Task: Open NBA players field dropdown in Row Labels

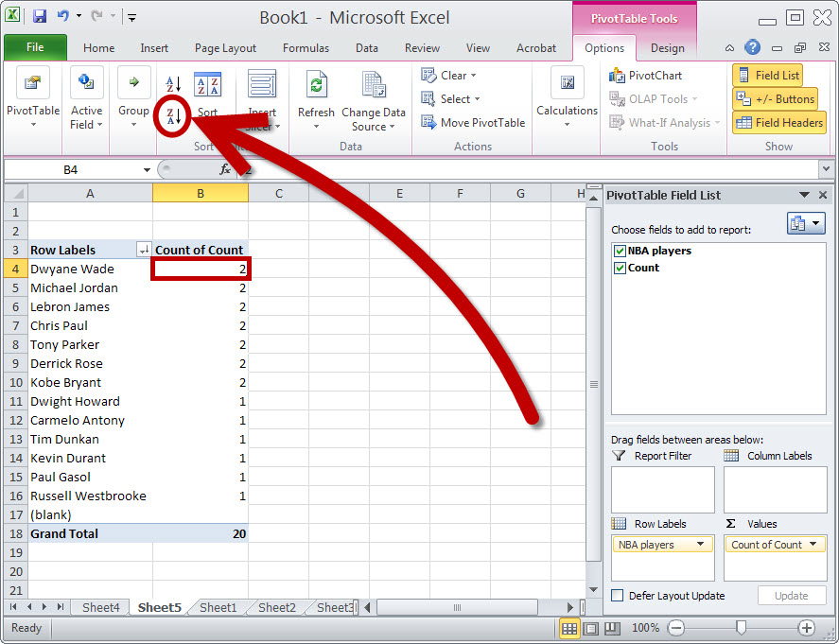Action: pos(700,545)
